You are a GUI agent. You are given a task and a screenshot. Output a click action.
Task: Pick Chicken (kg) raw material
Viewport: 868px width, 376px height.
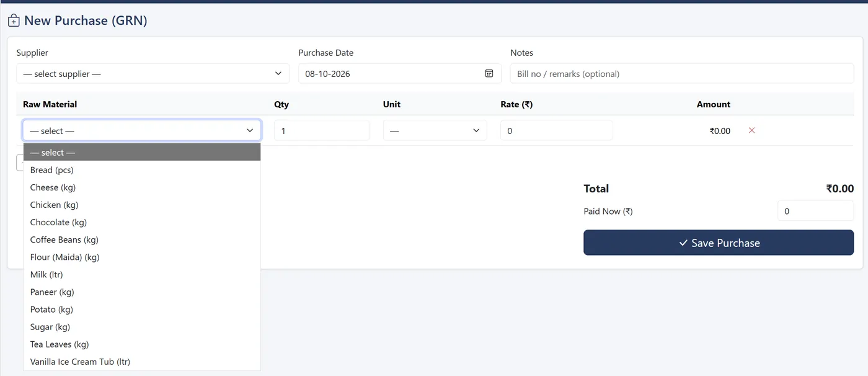point(142,205)
